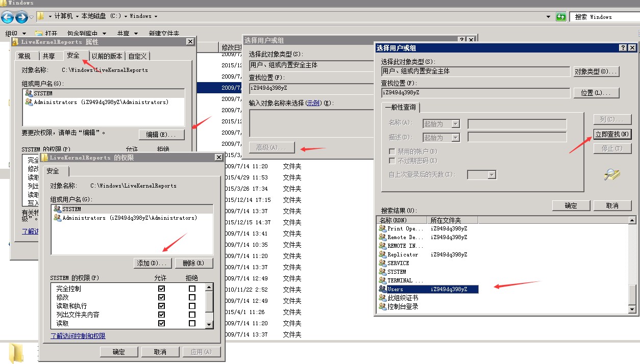This screenshot has height=364, width=640.
Task: Open help "?" in front 选择用户或组 dialog
Action: (x=623, y=47)
